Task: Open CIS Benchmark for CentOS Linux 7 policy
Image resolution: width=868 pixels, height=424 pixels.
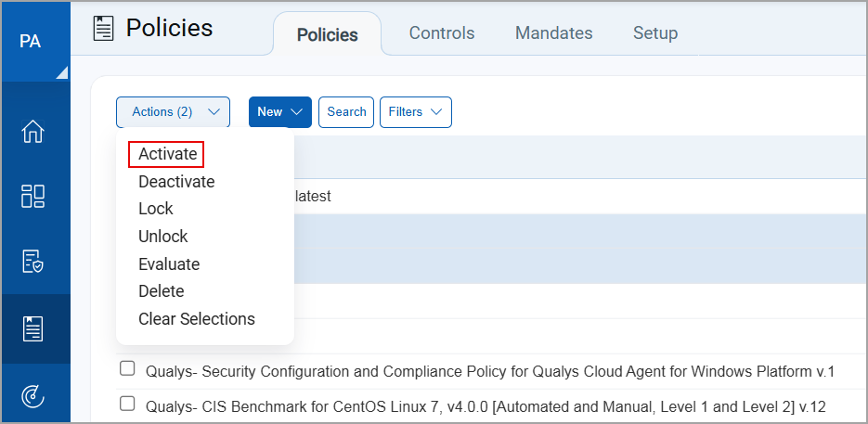Action: click(x=486, y=407)
